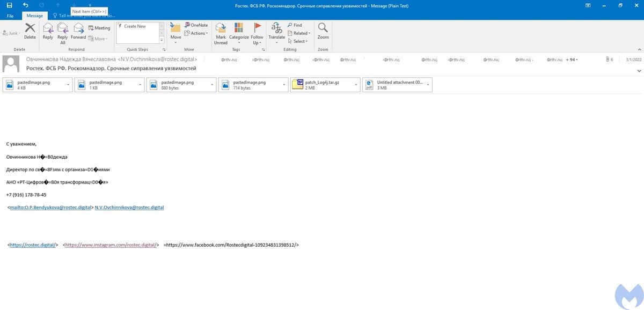Reply with a Meeting
644x310 pixels.
tap(99, 28)
